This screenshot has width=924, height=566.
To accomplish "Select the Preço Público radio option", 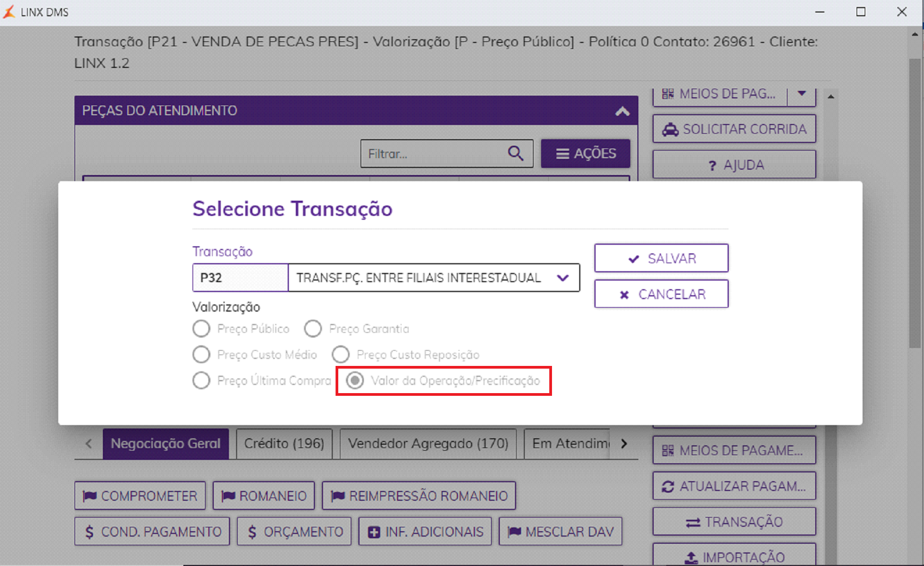I will pyautogui.click(x=201, y=328).
